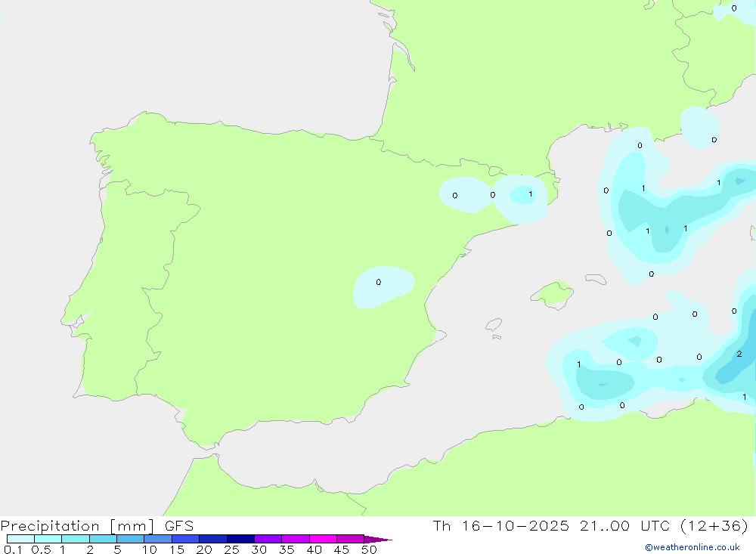Select the 15–20 mm blue legend swatch
The height and width of the screenshot is (554, 756).
tap(186, 539)
